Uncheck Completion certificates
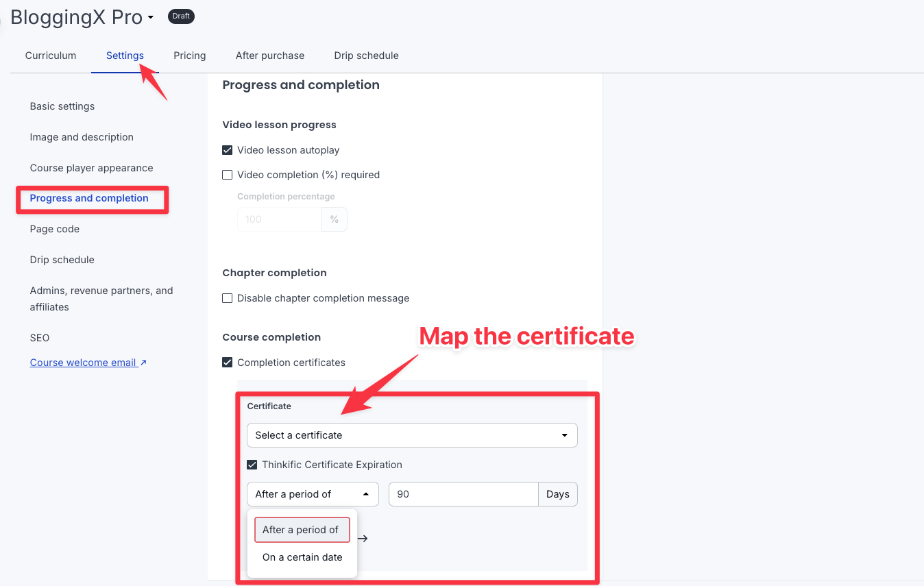This screenshot has height=586, width=924. point(227,362)
